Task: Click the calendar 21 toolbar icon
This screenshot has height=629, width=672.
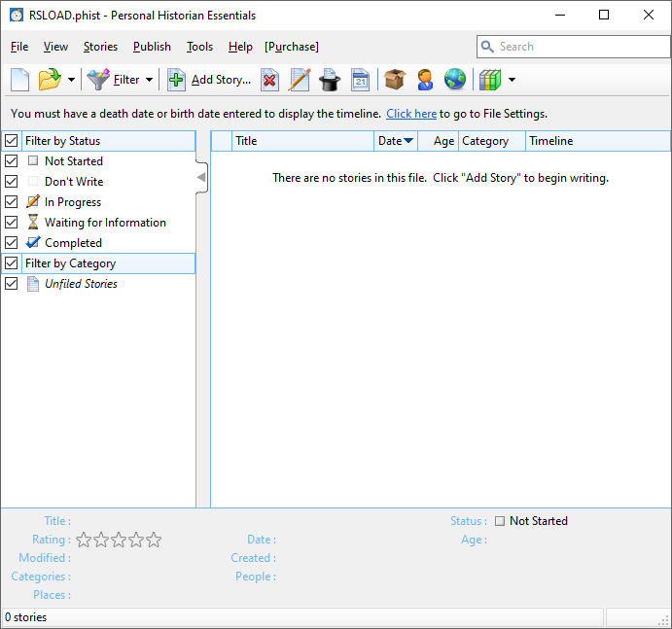Action: [360, 80]
